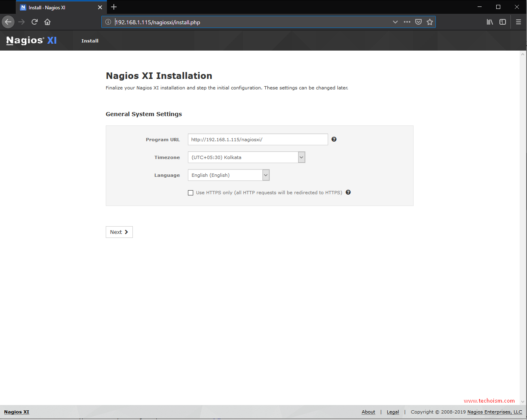Toggle the sidebar icon in toolbar
This screenshot has width=527, height=420.
pyautogui.click(x=503, y=22)
